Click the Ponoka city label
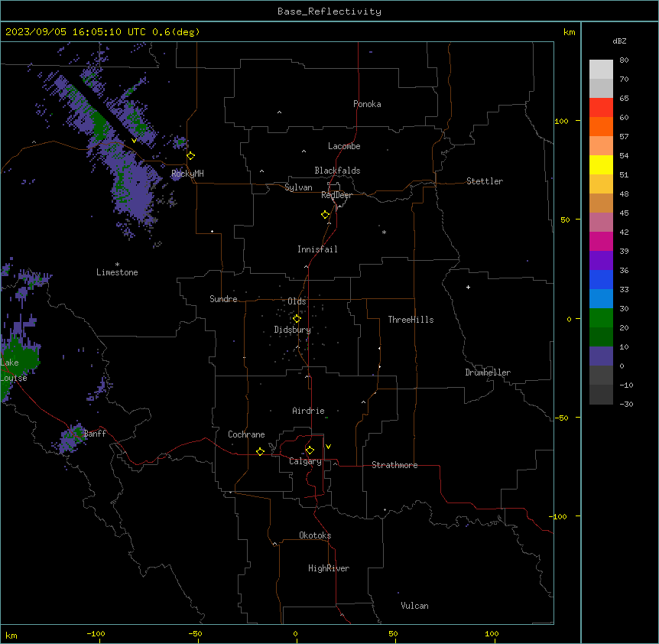The image size is (659, 644). click(x=367, y=104)
